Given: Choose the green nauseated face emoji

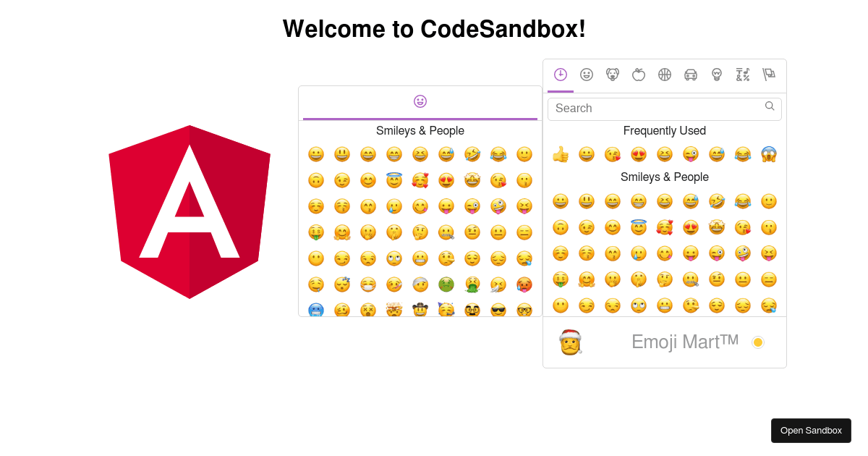Looking at the screenshot, I should click(x=446, y=284).
